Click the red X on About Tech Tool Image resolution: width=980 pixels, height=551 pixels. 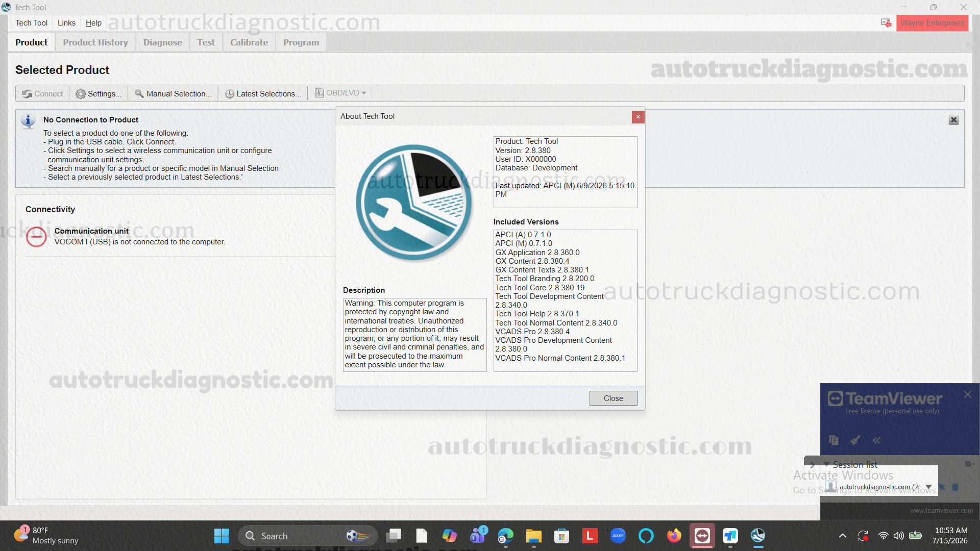coord(638,117)
